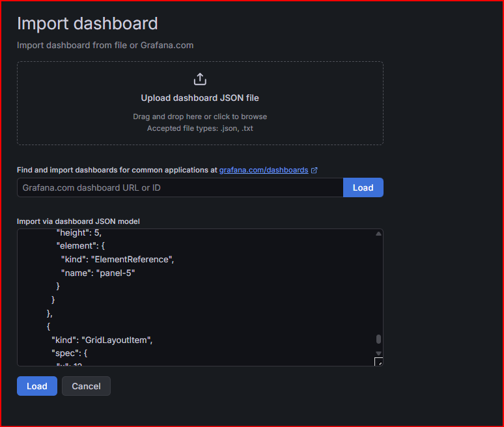Open the grafana.com/dashboards link
This screenshot has width=504, height=427.
[264, 170]
